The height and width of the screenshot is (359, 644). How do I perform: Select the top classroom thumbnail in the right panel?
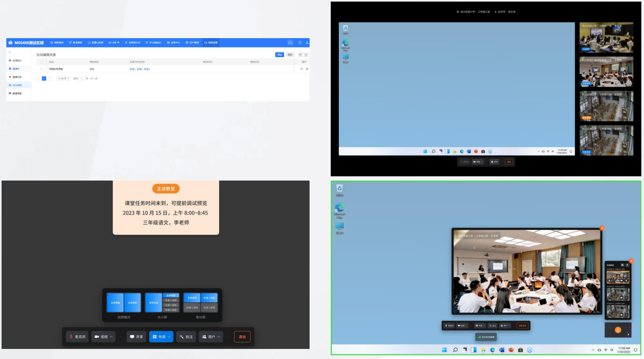click(606, 37)
